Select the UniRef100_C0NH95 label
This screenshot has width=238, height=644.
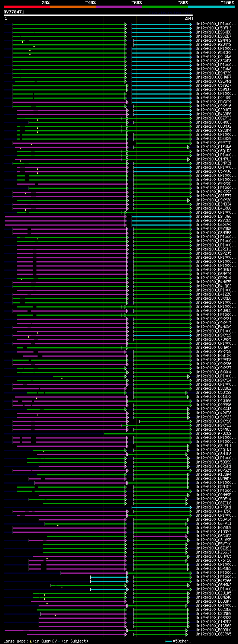click(x=213, y=495)
